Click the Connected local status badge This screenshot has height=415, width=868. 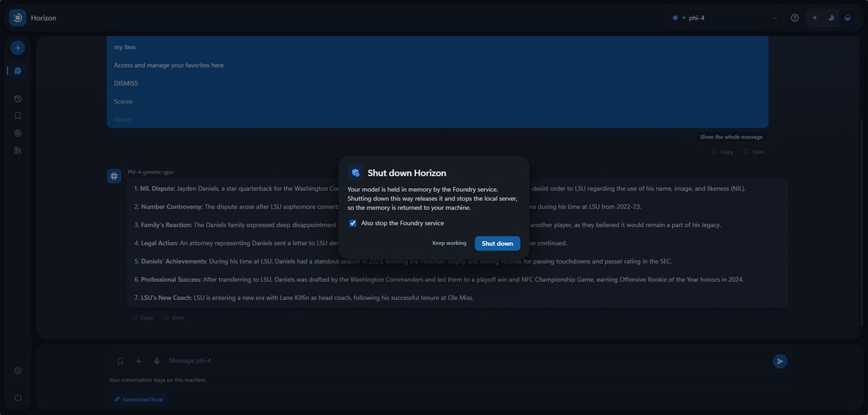pos(137,399)
